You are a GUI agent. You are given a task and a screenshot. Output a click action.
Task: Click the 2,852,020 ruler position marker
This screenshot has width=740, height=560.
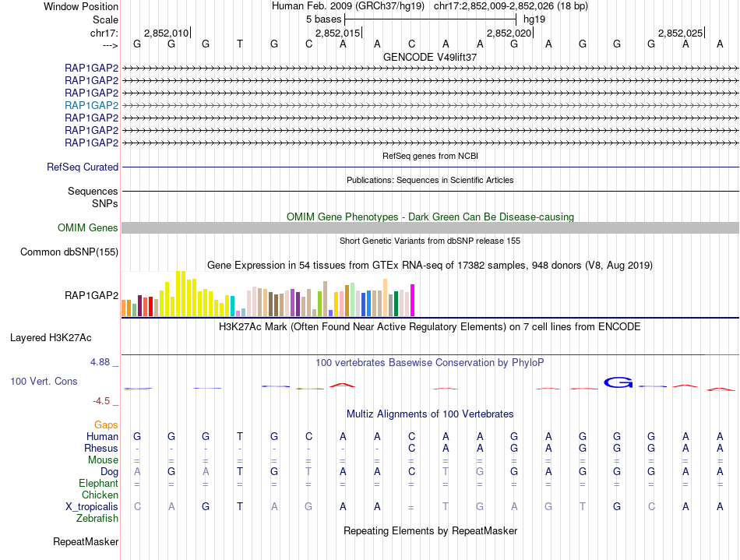pos(509,33)
